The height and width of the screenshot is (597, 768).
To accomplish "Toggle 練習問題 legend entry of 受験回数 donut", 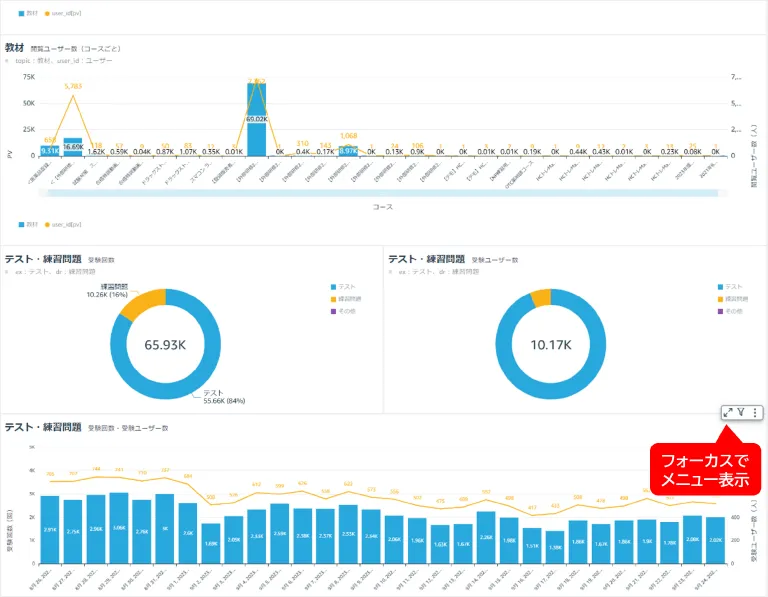I will pyautogui.click(x=346, y=299).
